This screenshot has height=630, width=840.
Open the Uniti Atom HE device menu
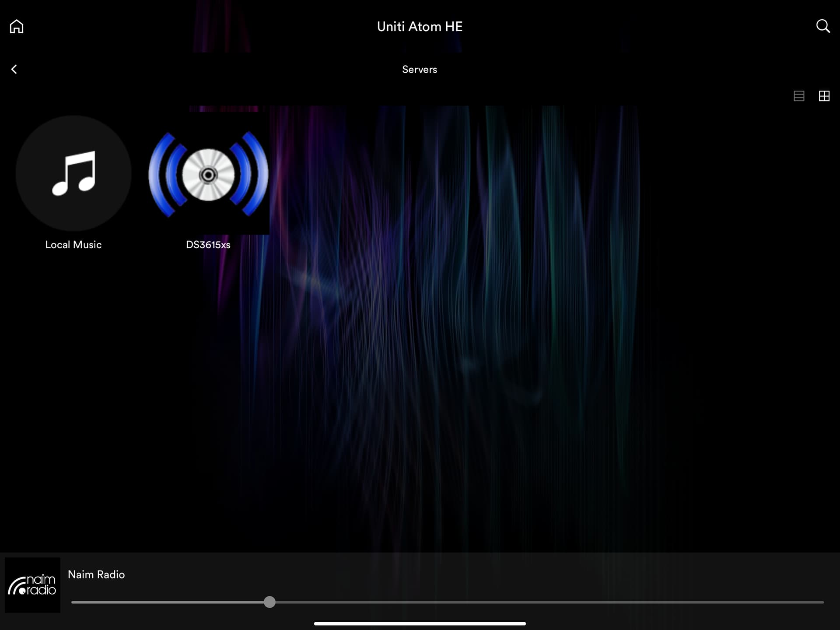click(x=419, y=26)
